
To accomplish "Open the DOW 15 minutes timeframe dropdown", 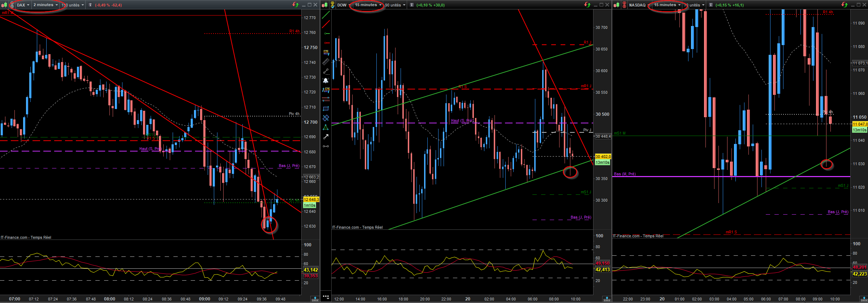I will point(368,5).
